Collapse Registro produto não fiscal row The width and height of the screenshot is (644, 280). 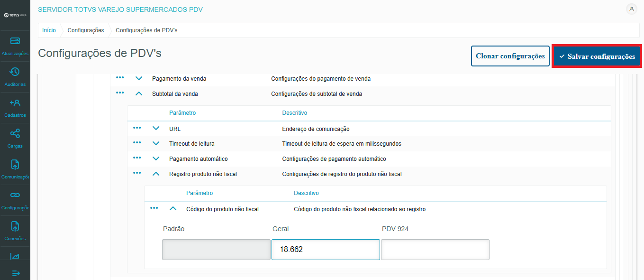tap(156, 174)
